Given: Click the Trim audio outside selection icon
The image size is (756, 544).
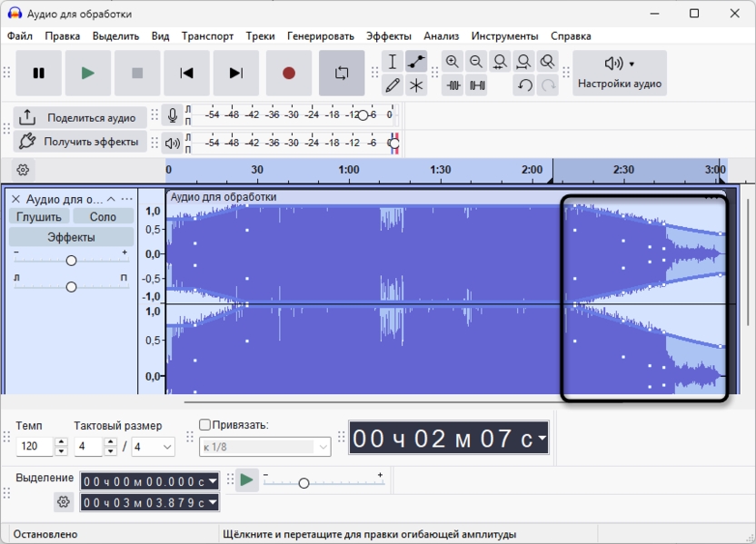Looking at the screenshot, I should tap(453, 85).
